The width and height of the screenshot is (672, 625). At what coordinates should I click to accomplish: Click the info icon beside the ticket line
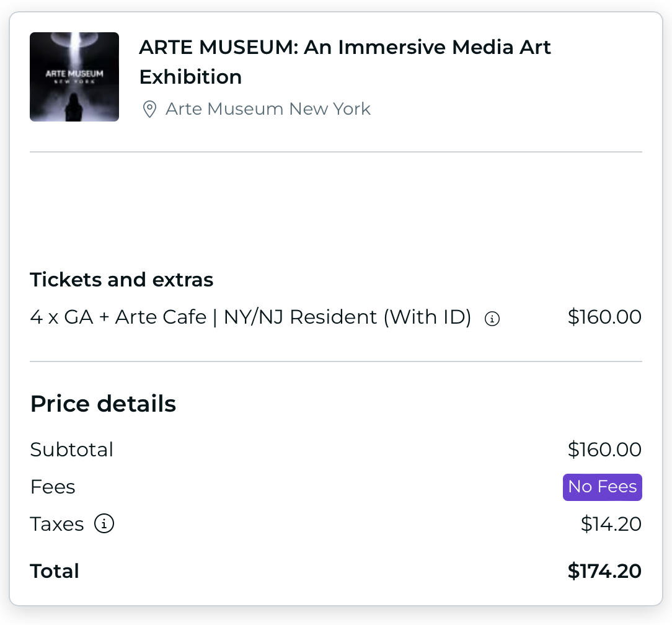point(492,319)
